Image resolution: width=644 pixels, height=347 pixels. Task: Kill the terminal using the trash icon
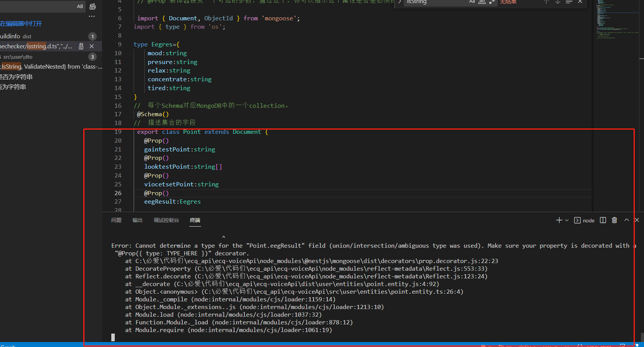[614, 220]
